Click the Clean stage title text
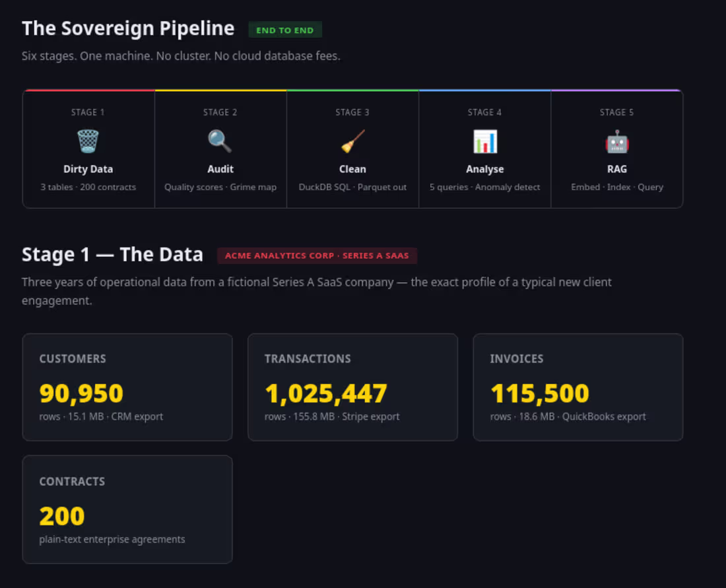 [353, 169]
